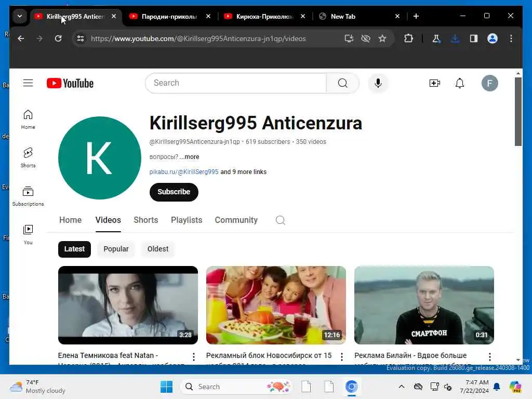Open options for Реклама Билайн video
Screen dimensions: 532x399
point(489,356)
